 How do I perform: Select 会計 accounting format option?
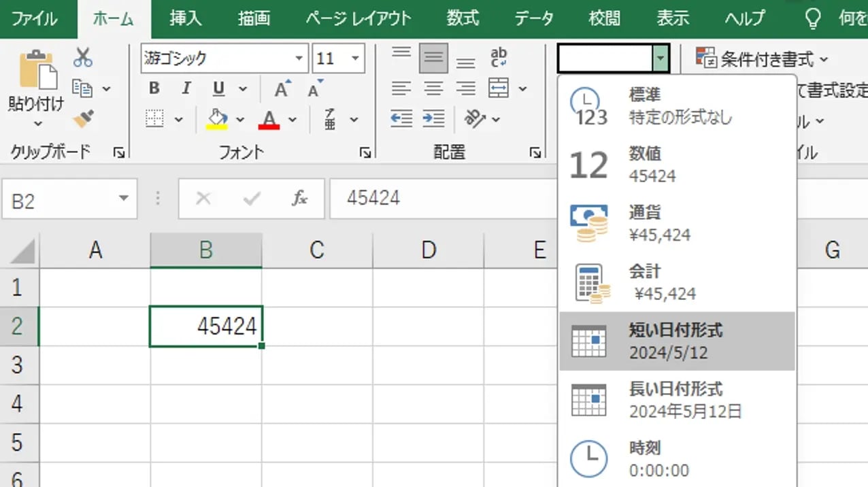[x=677, y=282]
